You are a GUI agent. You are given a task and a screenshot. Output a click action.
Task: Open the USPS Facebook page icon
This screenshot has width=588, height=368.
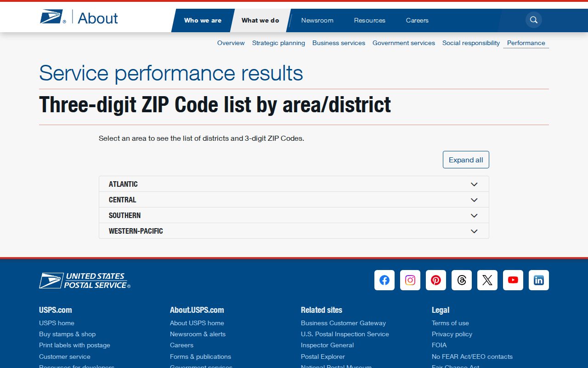click(384, 280)
